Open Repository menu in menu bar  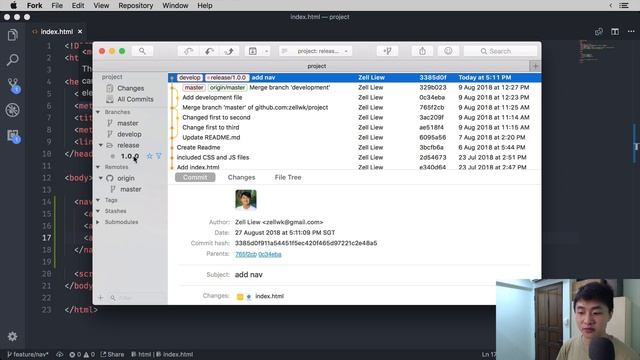[x=136, y=5]
